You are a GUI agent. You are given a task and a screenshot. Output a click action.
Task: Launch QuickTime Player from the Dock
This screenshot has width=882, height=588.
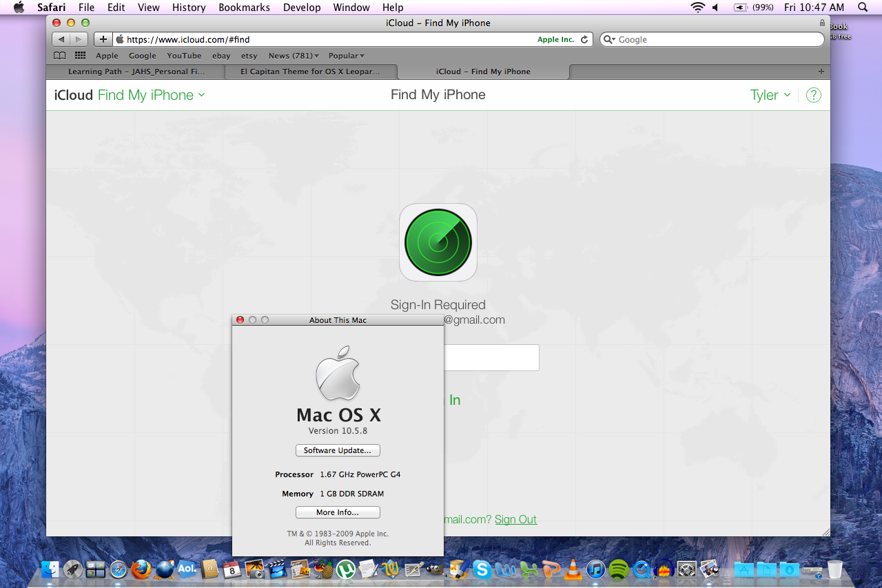point(642,569)
